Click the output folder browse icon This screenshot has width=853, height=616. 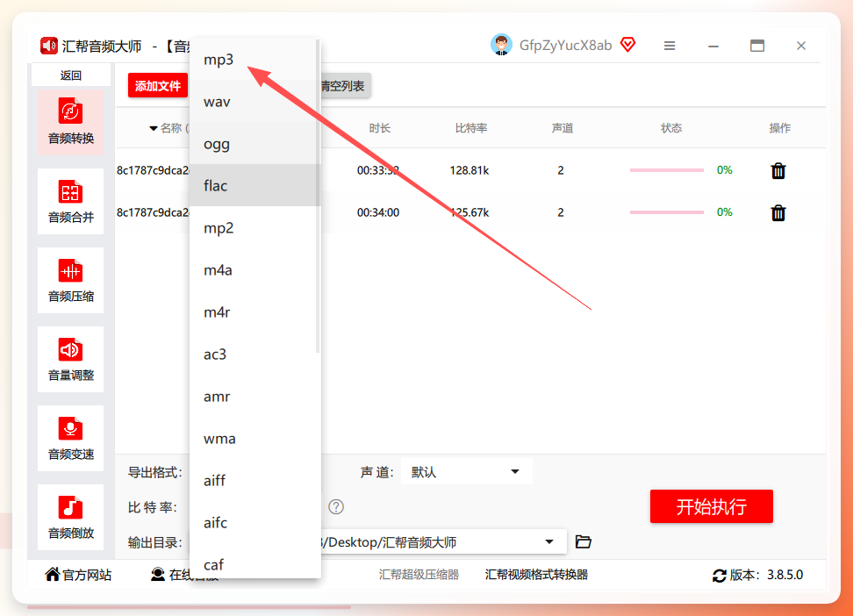584,542
